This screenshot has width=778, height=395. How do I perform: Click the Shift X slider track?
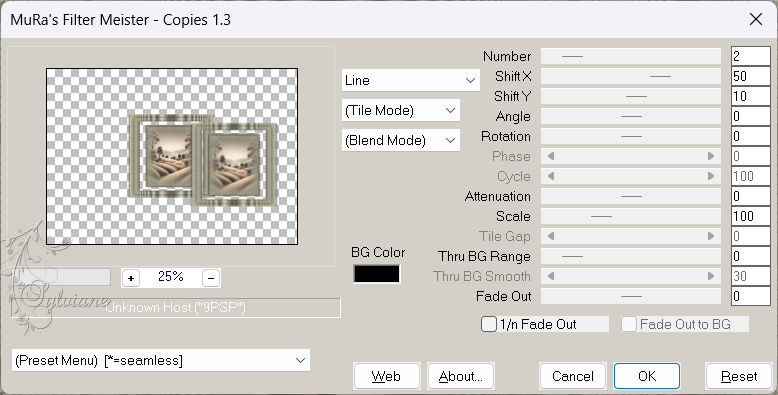pos(631,76)
